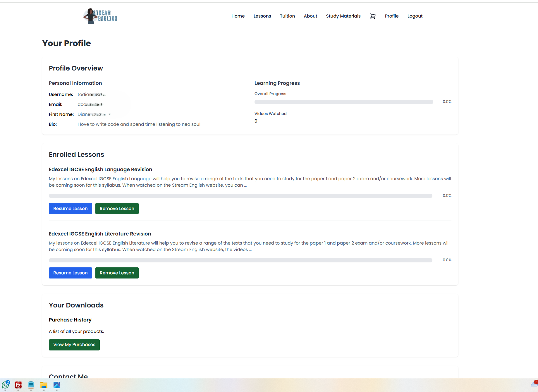The image size is (538, 392).
Task: Open File Explorer from the taskbar
Action: [x=44, y=385]
